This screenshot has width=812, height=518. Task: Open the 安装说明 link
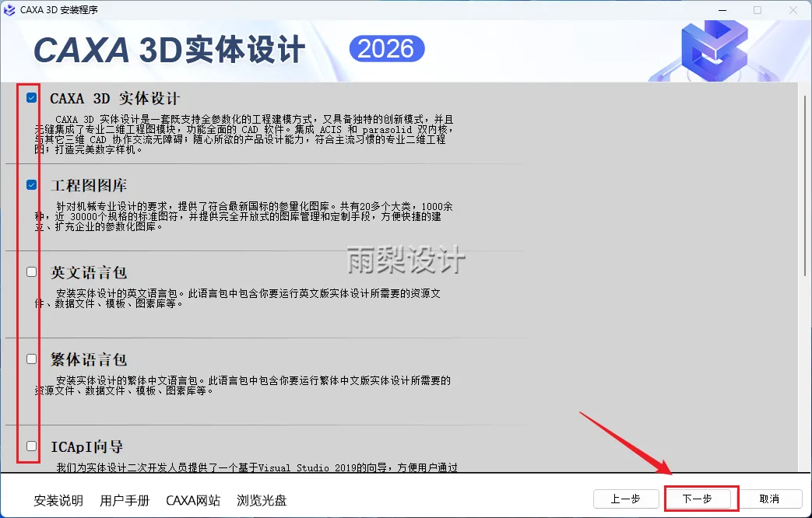[x=58, y=500]
